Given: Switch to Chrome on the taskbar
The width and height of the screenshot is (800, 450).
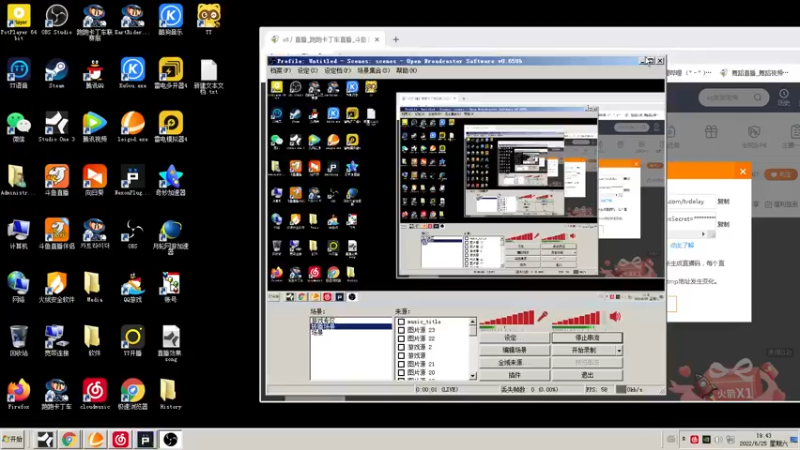Looking at the screenshot, I should (69, 439).
